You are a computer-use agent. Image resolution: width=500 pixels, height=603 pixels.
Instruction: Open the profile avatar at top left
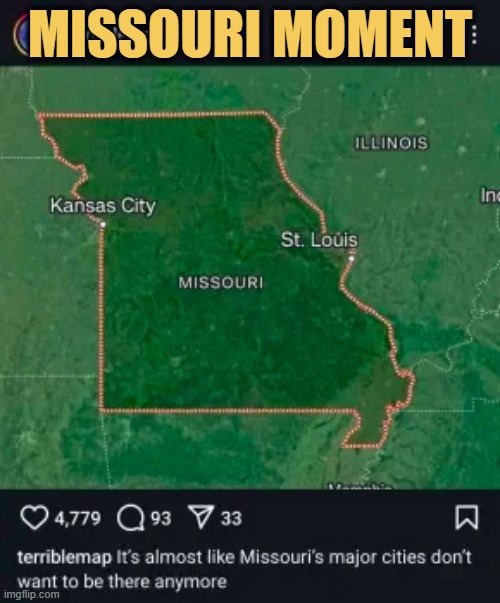click(21, 37)
